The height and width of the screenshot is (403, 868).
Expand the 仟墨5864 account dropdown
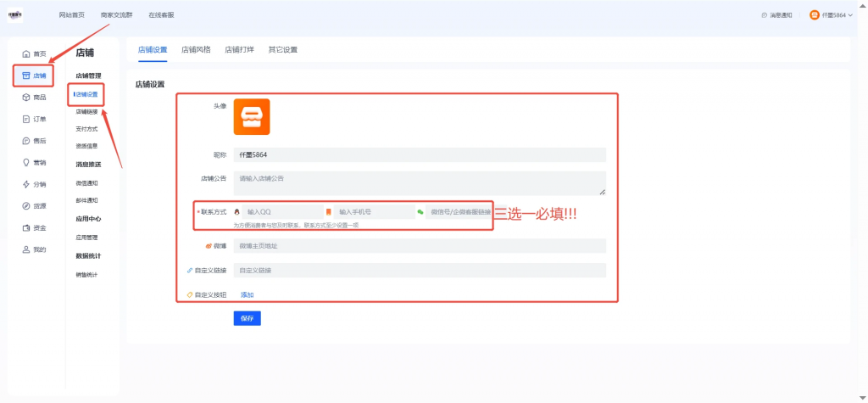click(x=831, y=15)
